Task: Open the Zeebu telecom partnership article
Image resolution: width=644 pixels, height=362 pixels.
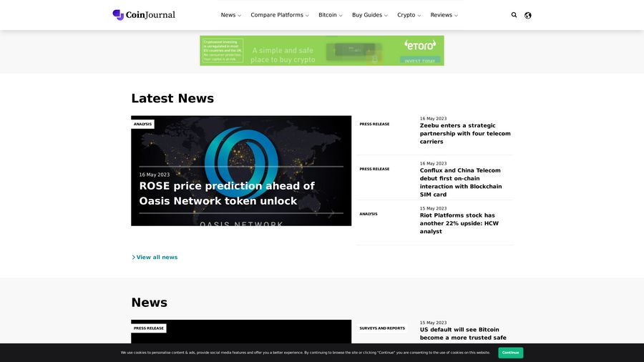Action: [x=465, y=134]
